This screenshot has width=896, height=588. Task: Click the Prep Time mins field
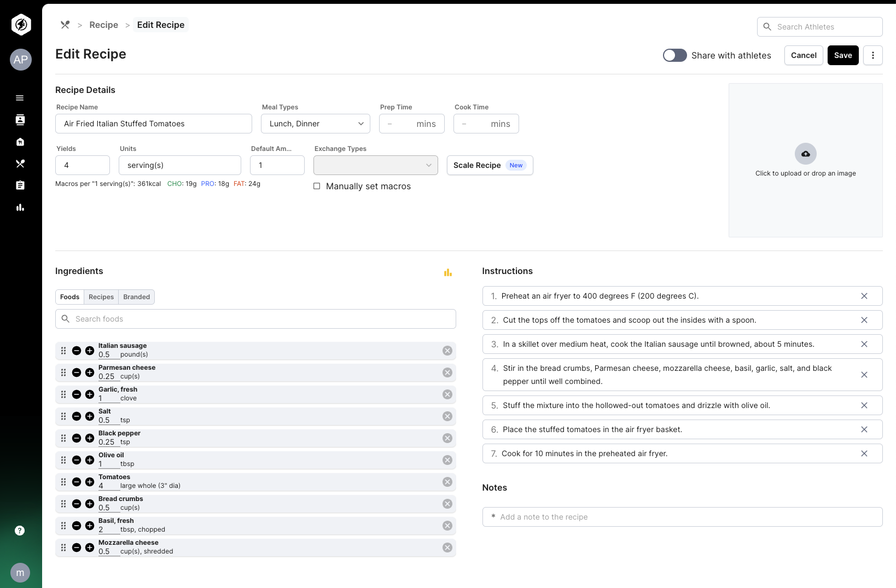(x=412, y=124)
